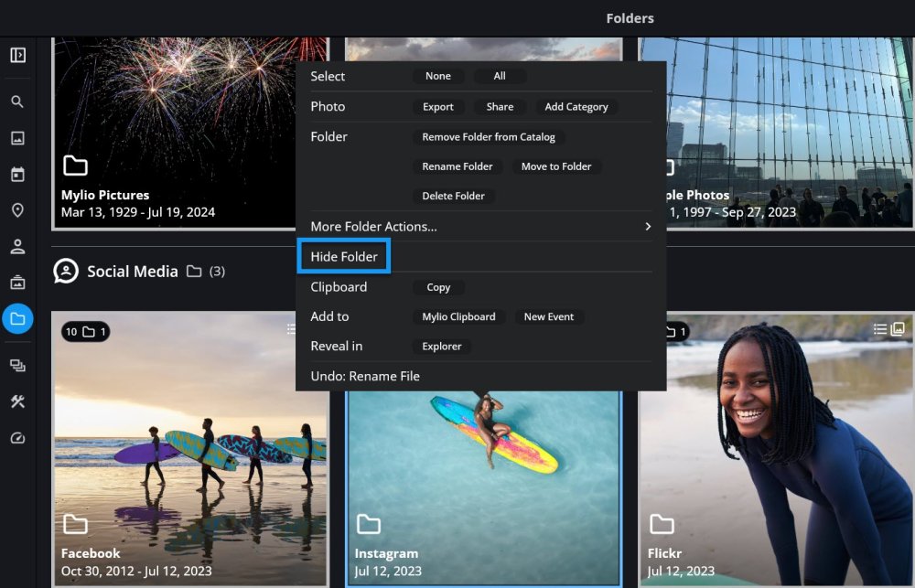Choose Hide Folder from context menu
915x588 pixels.
344,256
